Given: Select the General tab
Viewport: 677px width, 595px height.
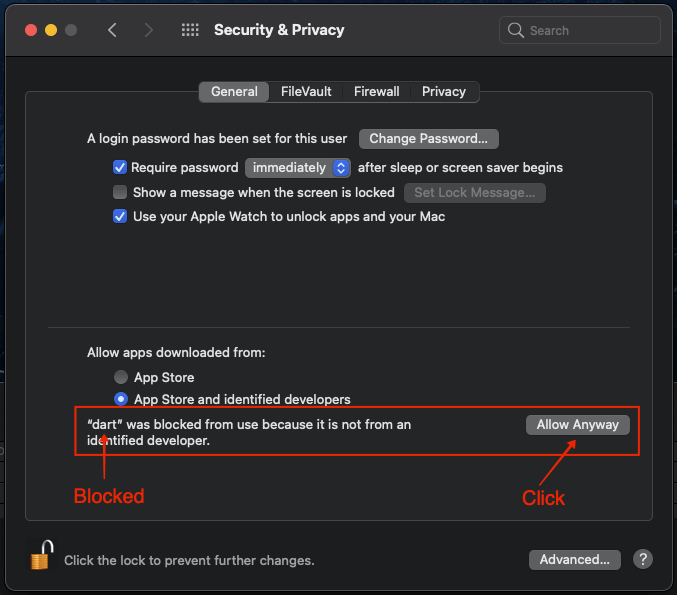Looking at the screenshot, I should point(234,91).
